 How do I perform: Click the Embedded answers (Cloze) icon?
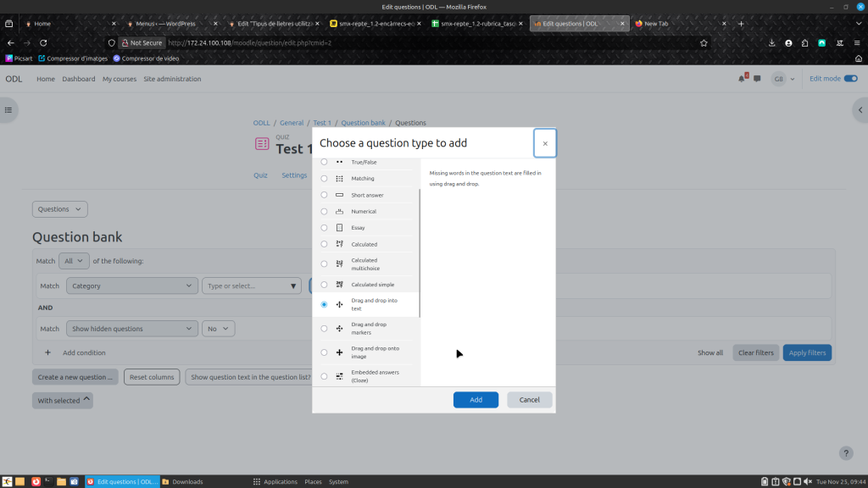click(339, 376)
